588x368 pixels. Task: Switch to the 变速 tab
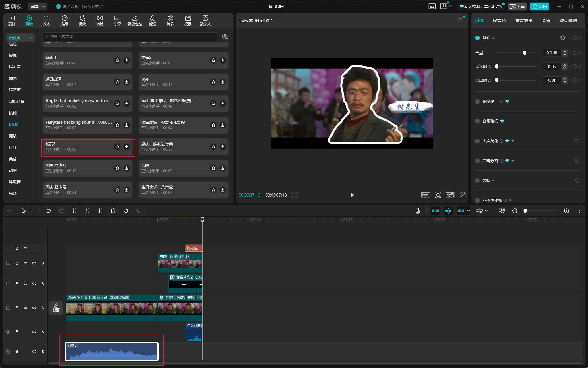[546, 21]
